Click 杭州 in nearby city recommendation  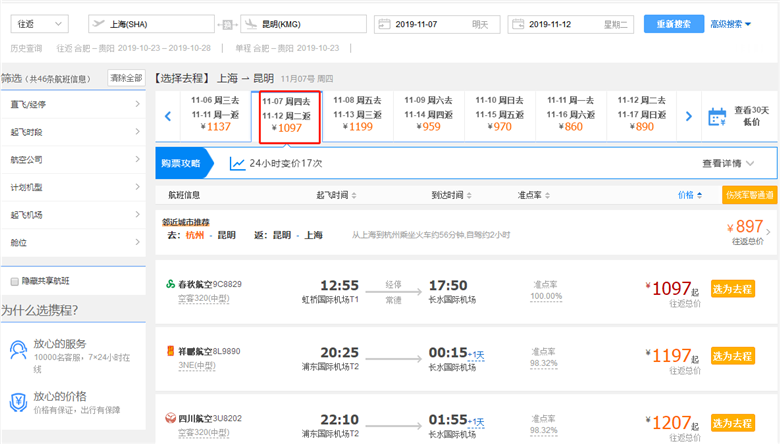click(195, 235)
